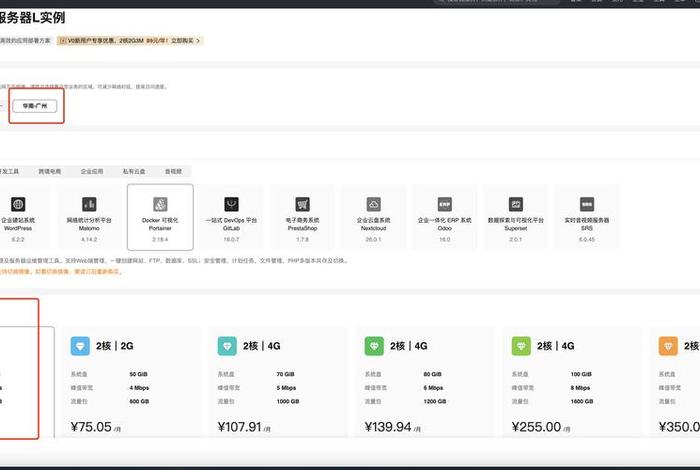Select the 开发工具 tab

(x=9, y=171)
